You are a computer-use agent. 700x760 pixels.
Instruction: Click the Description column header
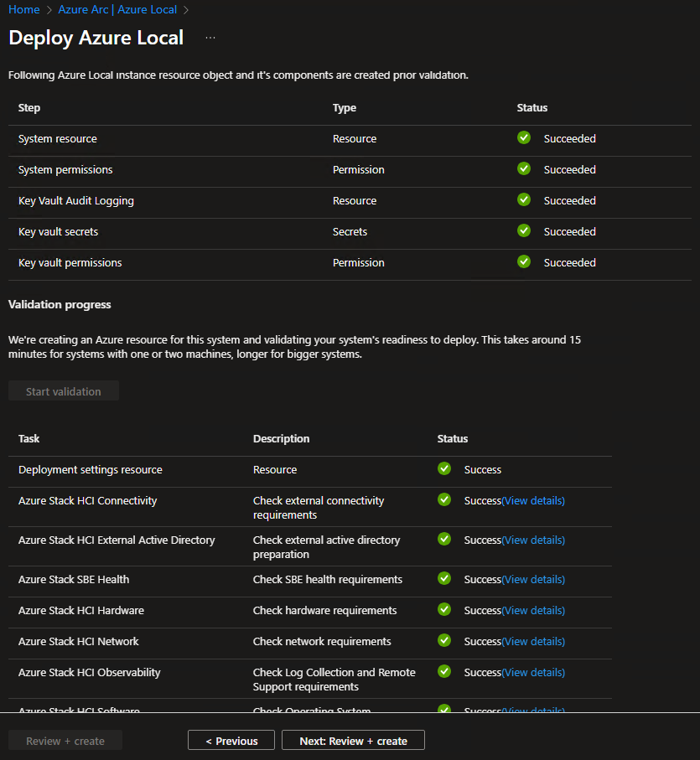[281, 438]
